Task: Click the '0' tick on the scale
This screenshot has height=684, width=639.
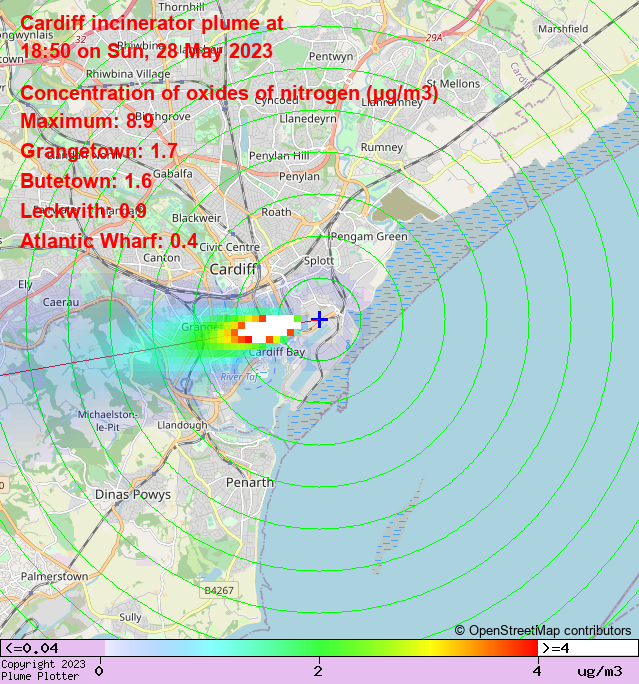Action: pos(99,670)
